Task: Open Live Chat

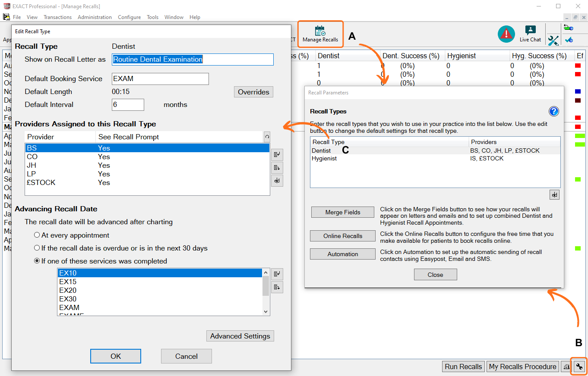Action: click(x=530, y=34)
